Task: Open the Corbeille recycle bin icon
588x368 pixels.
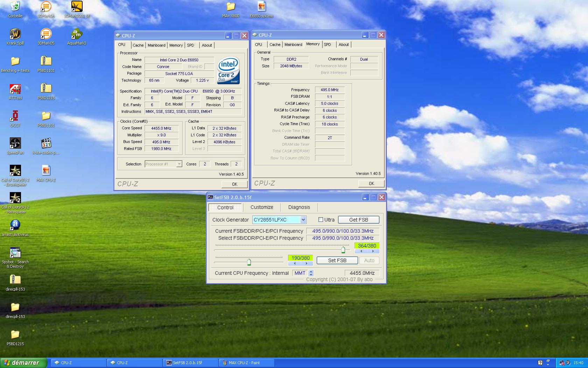Action: point(15,6)
